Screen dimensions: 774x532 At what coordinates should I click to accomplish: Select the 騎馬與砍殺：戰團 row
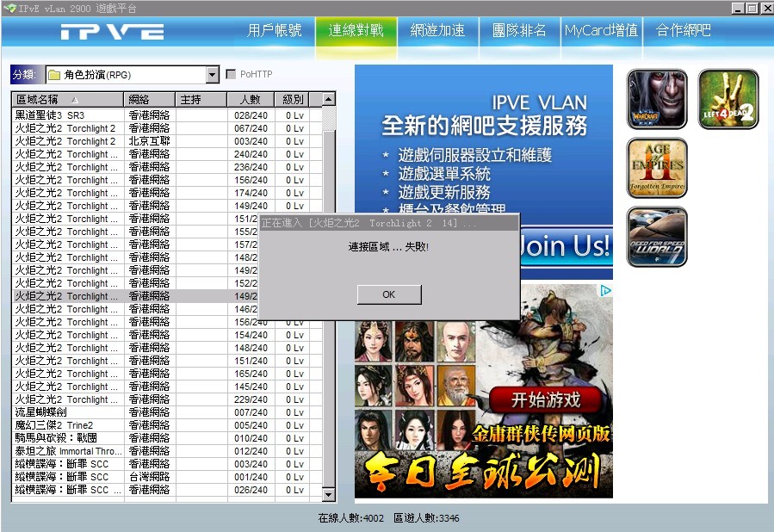167,438
